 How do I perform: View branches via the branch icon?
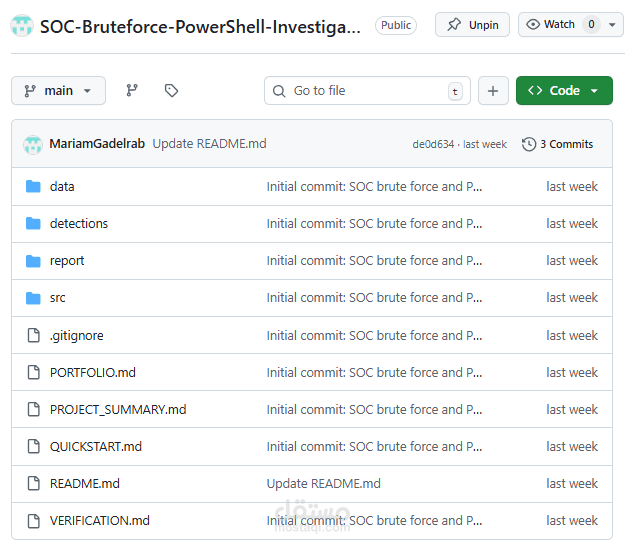[132, 91]
